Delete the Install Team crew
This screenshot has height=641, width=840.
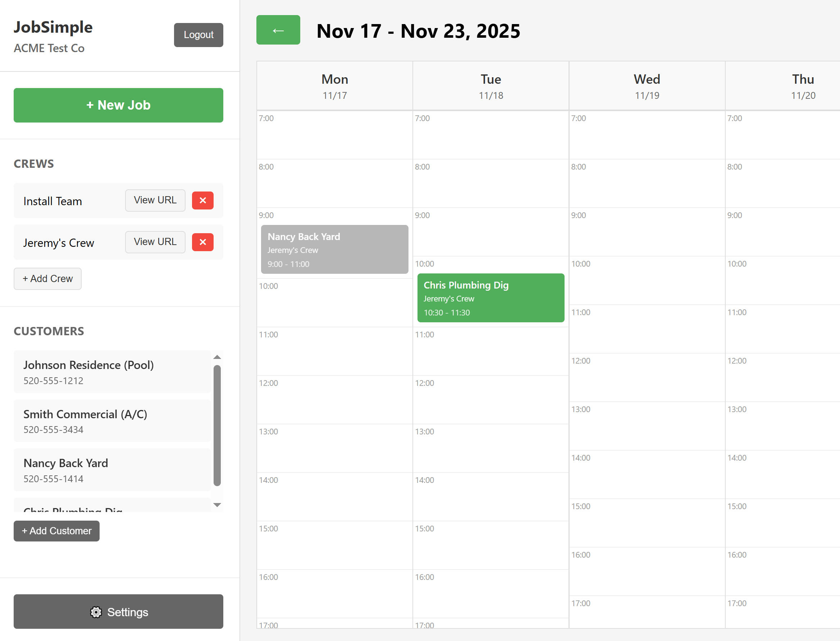(203, 200)
